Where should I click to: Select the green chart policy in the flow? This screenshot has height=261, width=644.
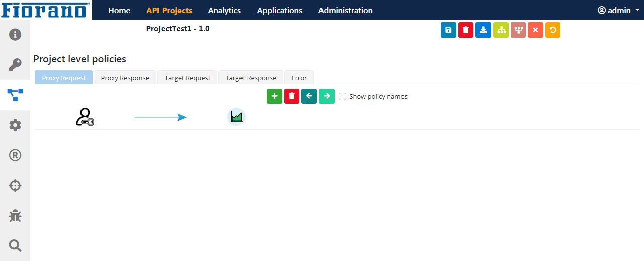point(236,117)
